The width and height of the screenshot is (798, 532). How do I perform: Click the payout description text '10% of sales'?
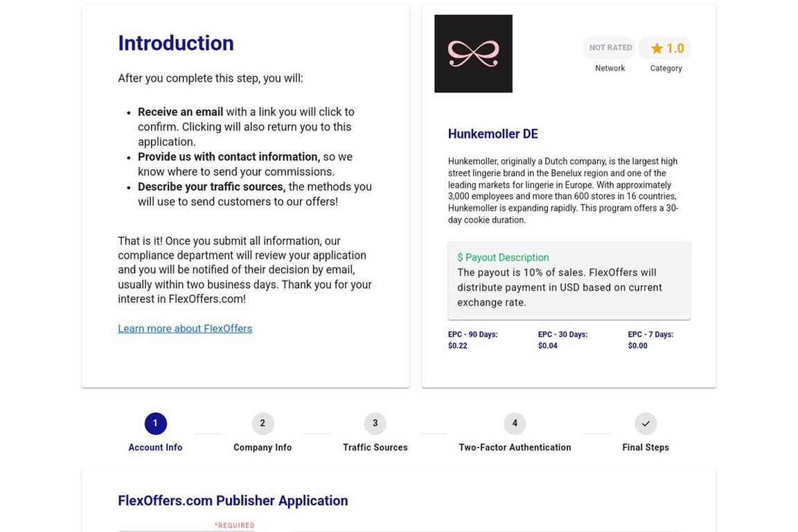click(554, 272)
